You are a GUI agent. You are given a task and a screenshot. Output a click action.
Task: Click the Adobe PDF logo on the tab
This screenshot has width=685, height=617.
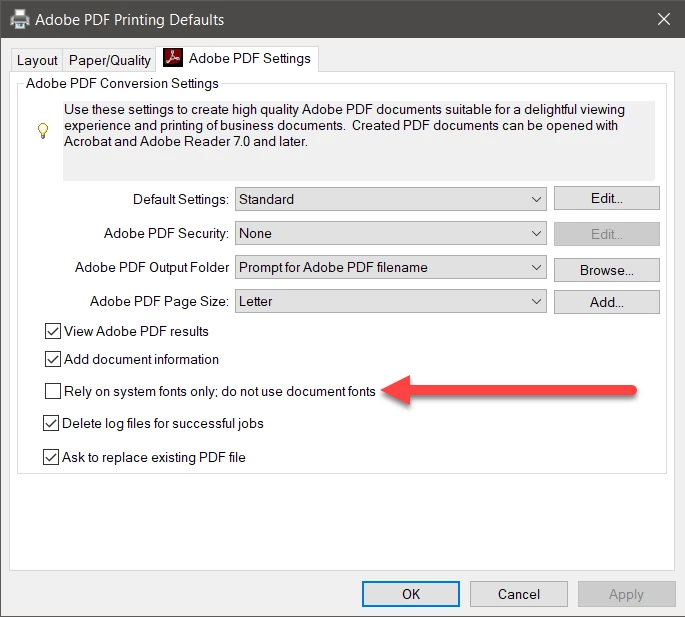tap(173, 58)
